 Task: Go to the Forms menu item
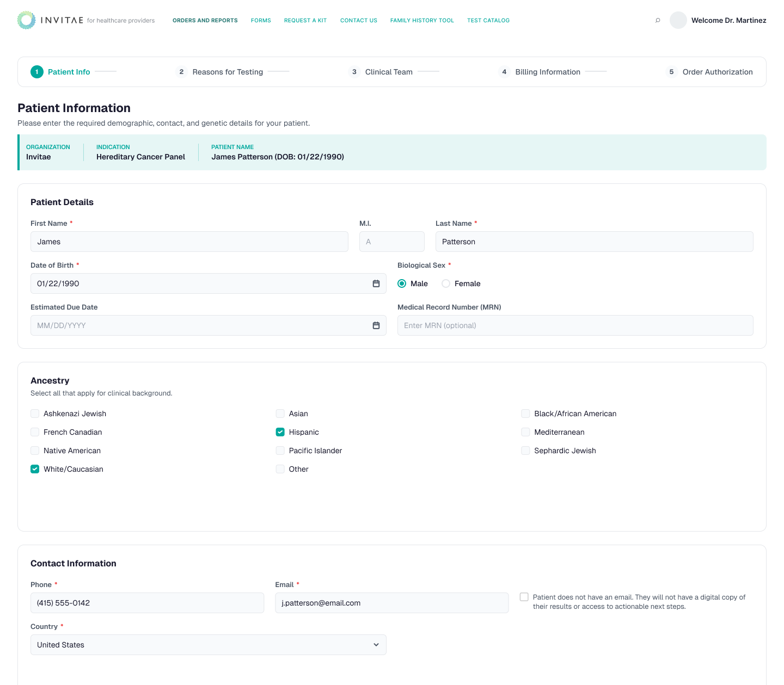click(261, 21)
